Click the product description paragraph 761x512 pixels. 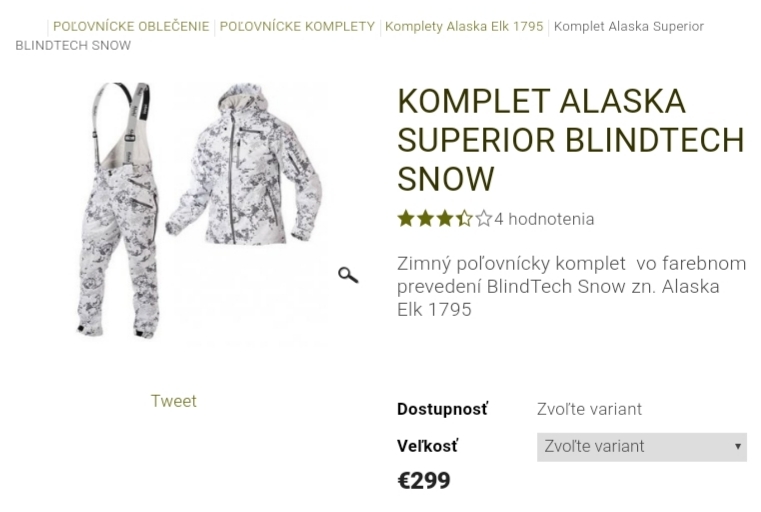[x=571, y=286]
